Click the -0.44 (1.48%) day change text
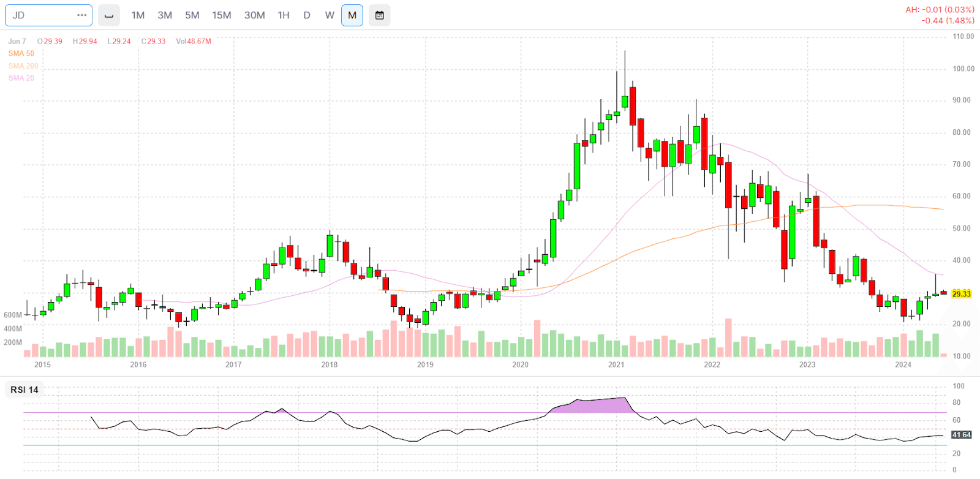980x479 pixels. 948,21
